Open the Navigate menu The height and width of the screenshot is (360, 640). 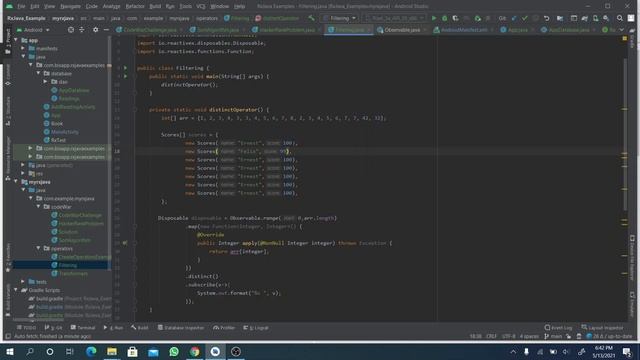70,6
